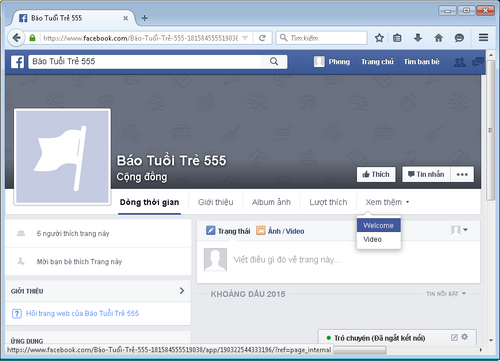The image size is (500, 361).
Task: Close the Báo Tuổi Trẻ 555 tab
Action: pyautogui.click(x=126, y=18)
